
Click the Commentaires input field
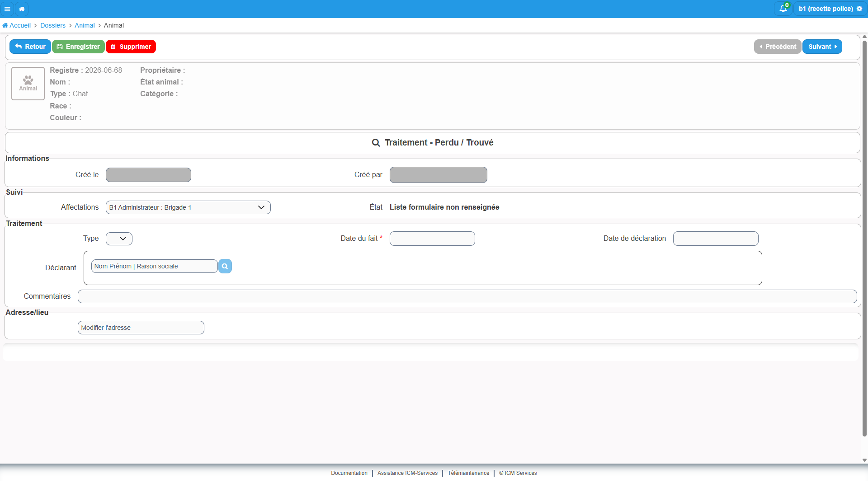click(467, 296)
